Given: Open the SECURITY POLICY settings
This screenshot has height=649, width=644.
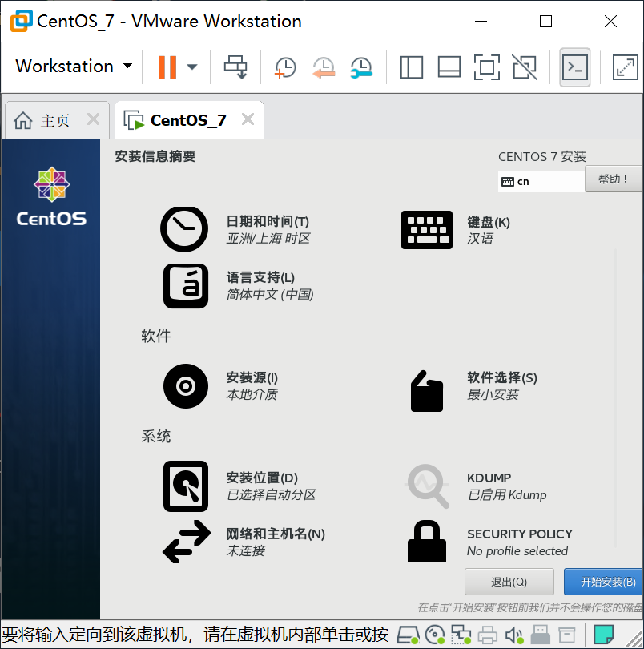Looking at the screenshot, I should (490, 542).
